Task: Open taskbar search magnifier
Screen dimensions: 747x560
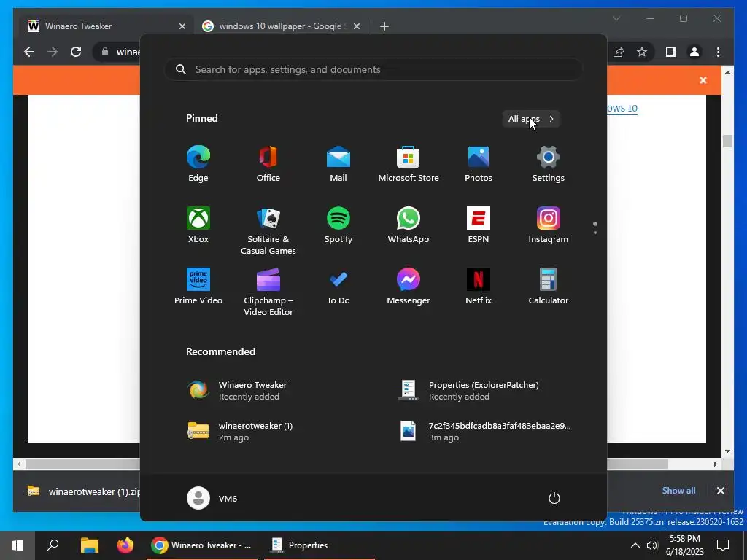Action: coord(53,545)
